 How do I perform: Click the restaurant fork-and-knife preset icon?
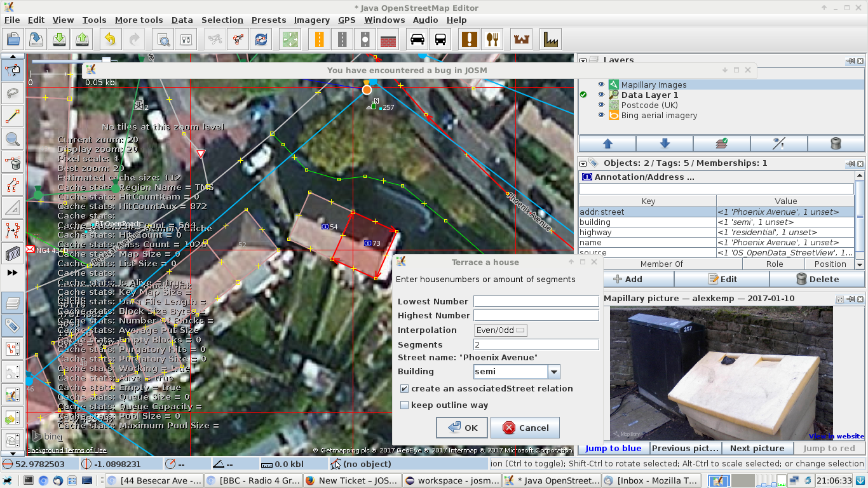(x=492, y=39)
